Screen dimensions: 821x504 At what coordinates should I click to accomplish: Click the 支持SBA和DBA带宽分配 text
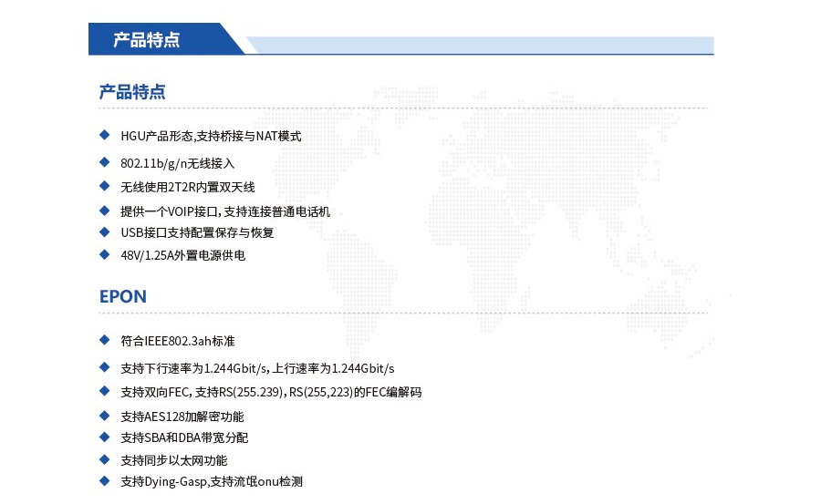[x=184, y=437]
